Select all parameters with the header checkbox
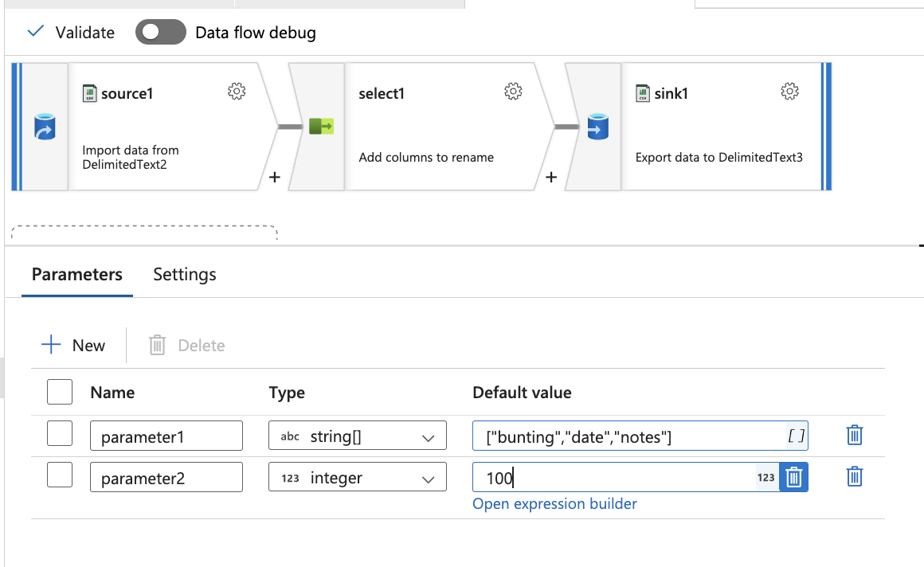 [60, 392]
